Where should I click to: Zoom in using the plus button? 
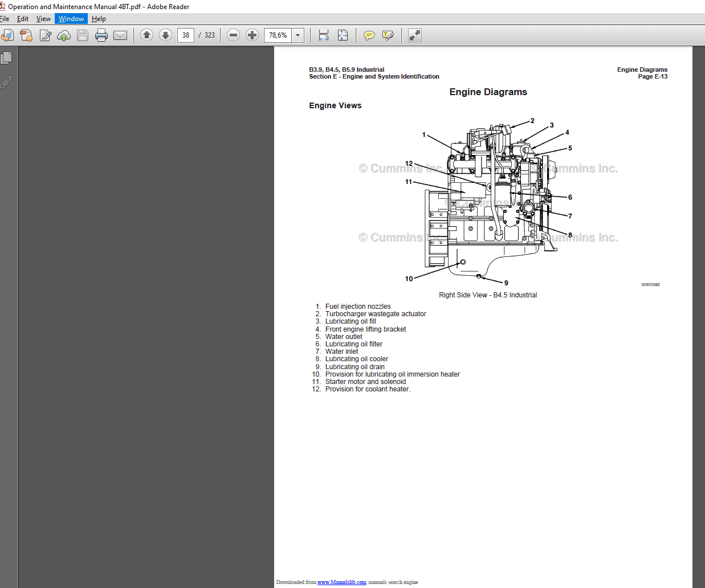pyautogui.click(x=252, y=35)
